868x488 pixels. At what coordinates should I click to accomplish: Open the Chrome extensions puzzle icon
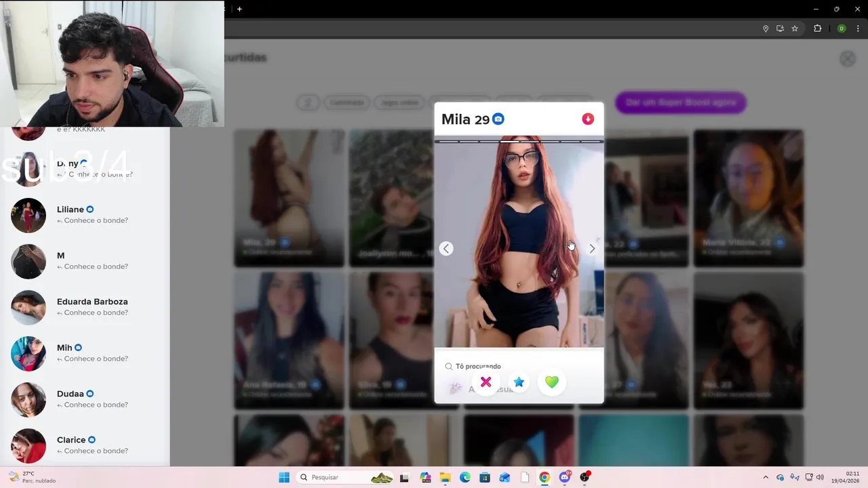tap(817, 28)
